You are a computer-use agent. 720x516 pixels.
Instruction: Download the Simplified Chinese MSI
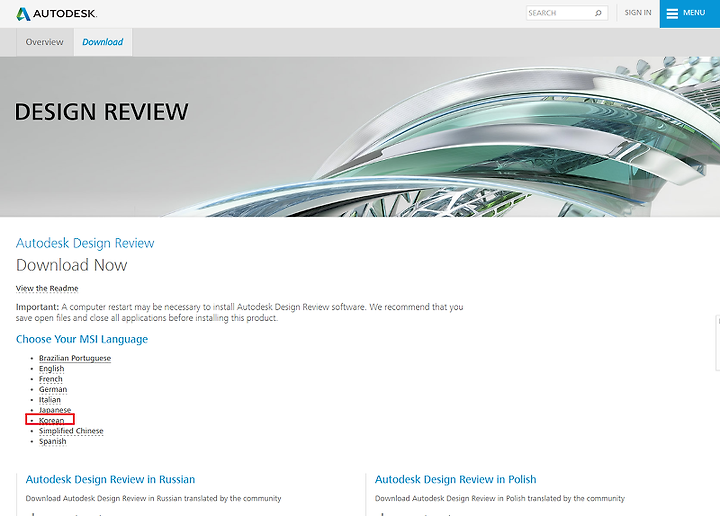tap(71, 431)
